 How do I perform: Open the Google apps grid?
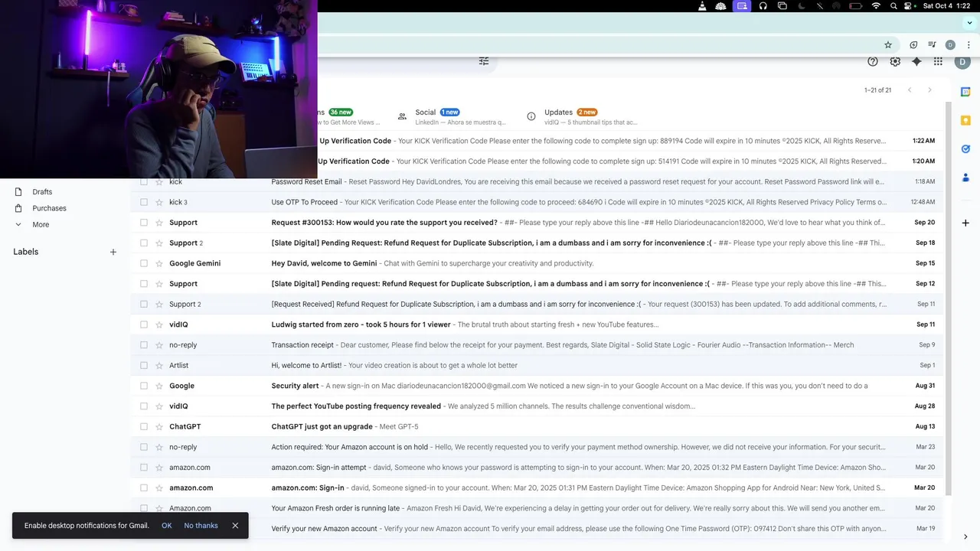pyautogui.click(x=938, y=62)
